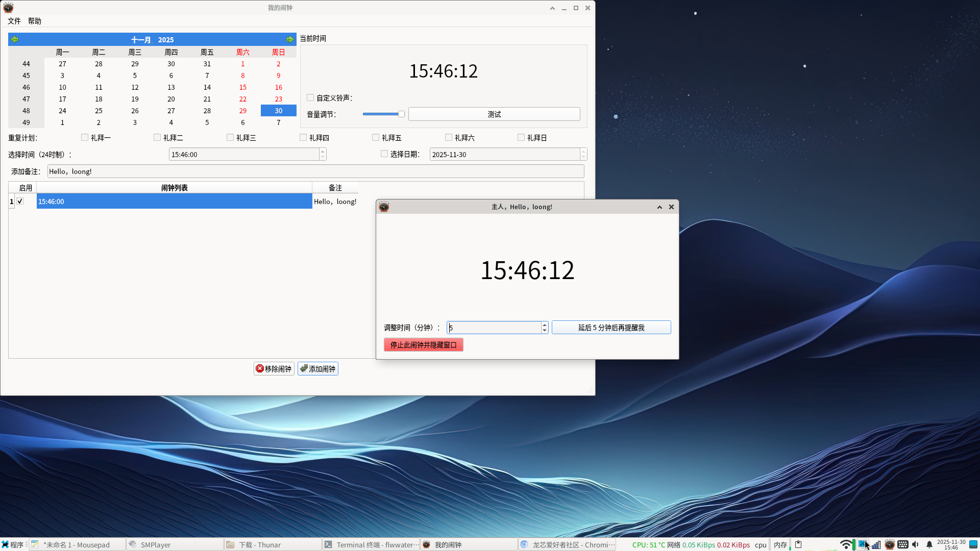
Task: Open the volume speaker tray icon
Action: [x=916, y=544]
